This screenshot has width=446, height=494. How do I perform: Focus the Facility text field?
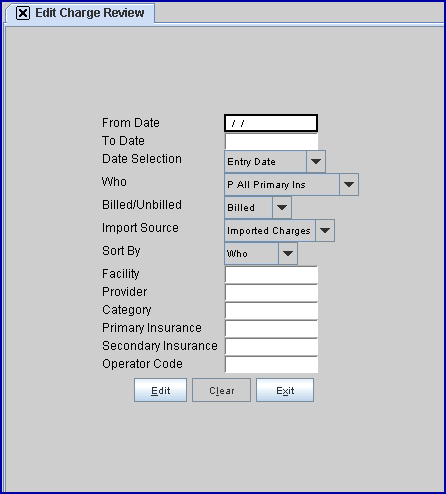point(271,275)
